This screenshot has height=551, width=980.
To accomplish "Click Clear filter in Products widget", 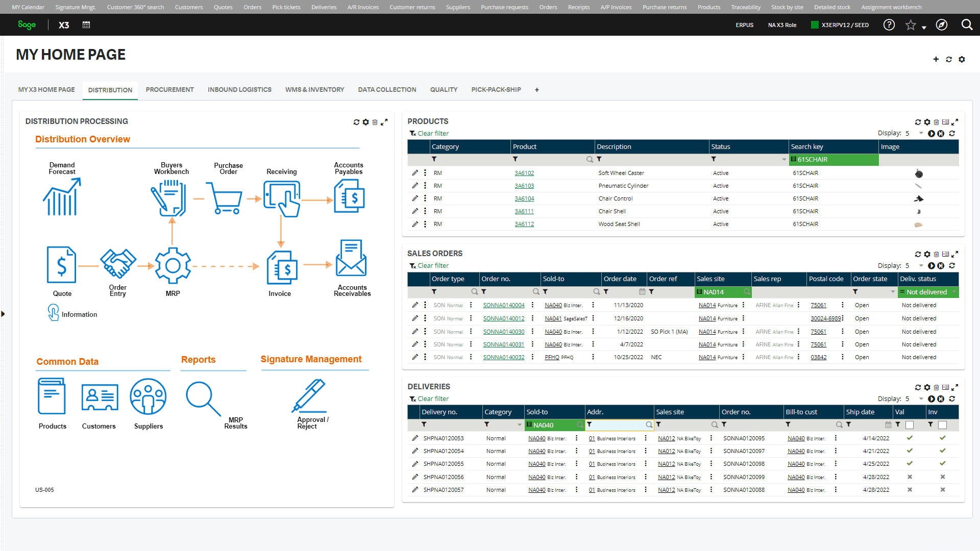I will [429, 133].
